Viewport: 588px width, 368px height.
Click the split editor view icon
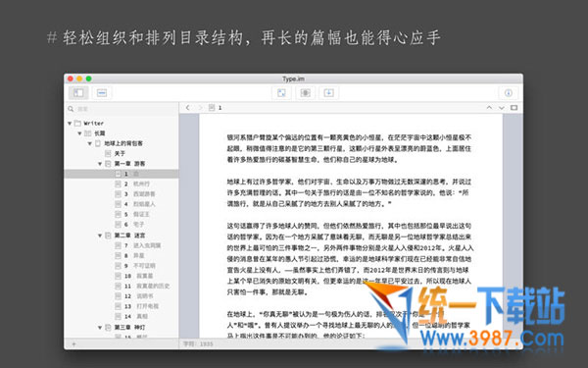click(x=514, y=108)
